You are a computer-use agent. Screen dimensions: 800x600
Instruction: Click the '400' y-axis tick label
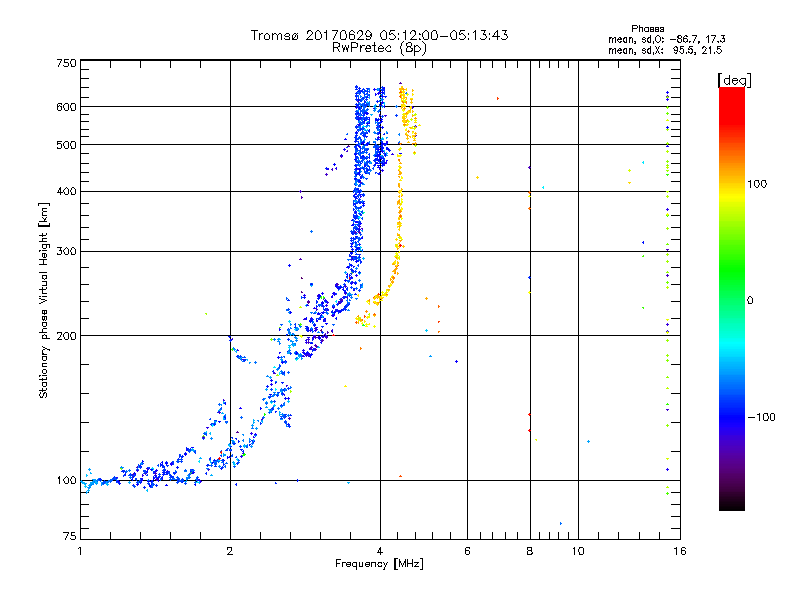(x=67, y=191)
